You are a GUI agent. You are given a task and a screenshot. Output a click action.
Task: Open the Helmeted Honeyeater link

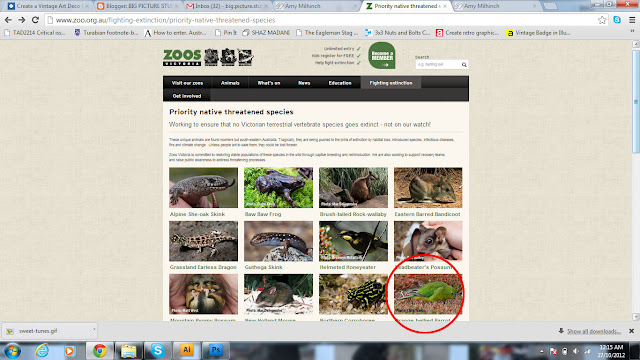coord(347,267)
